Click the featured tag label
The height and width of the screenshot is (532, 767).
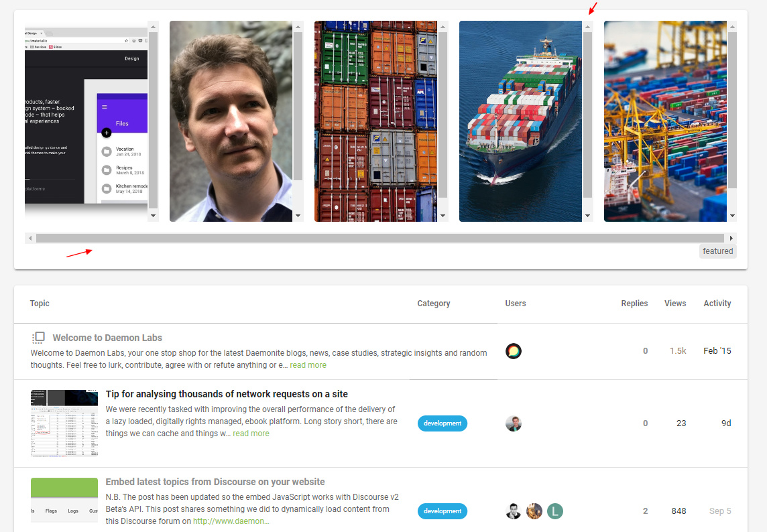point(717,251)
